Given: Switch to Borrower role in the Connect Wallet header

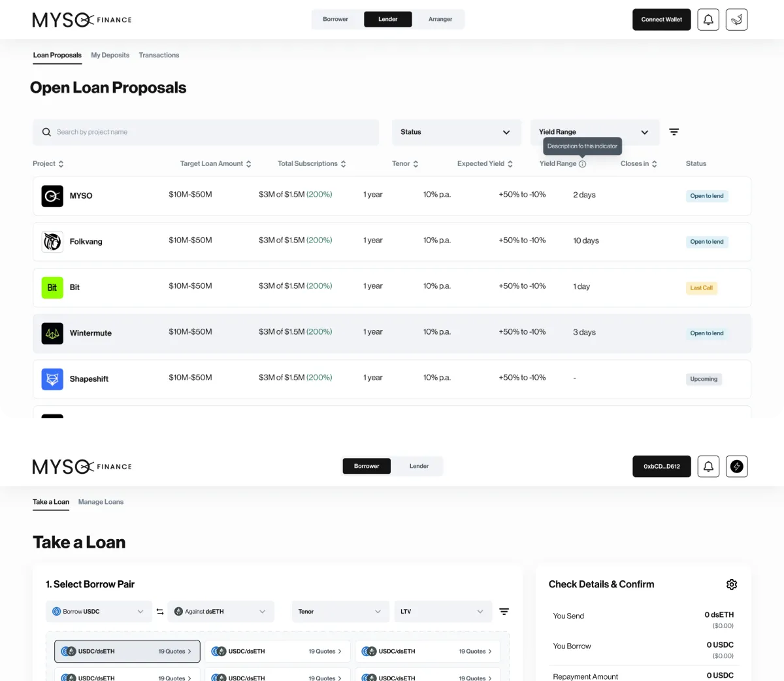Looking at the screenshot, I should [x=336, y=20].
